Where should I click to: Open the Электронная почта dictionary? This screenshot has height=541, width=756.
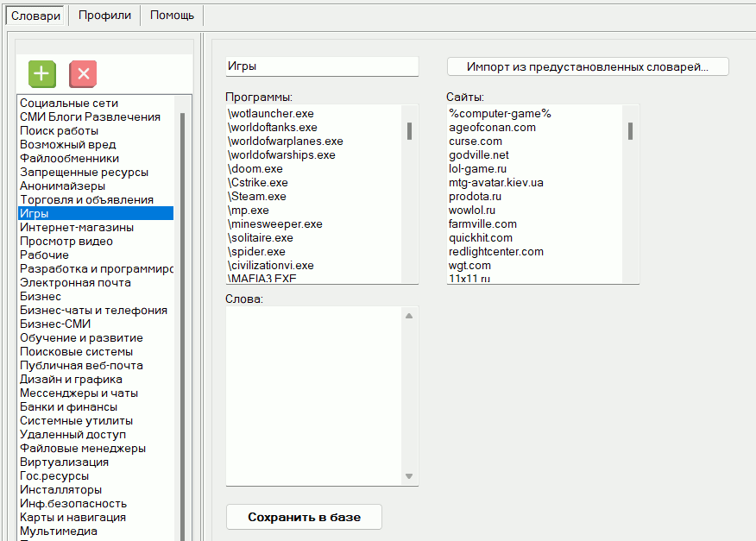[75, 283]
